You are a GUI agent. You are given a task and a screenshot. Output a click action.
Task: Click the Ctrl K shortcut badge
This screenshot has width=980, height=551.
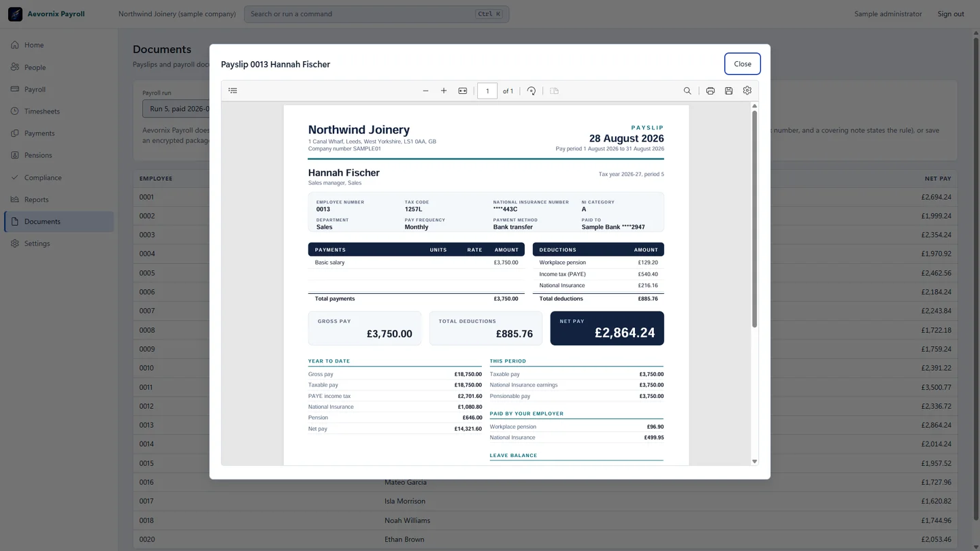(489, 14)
